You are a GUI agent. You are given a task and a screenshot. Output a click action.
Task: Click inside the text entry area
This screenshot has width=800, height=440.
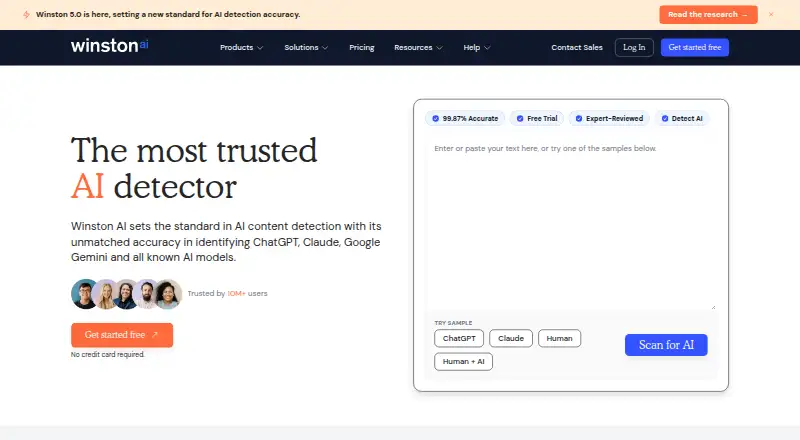[571, 223]
